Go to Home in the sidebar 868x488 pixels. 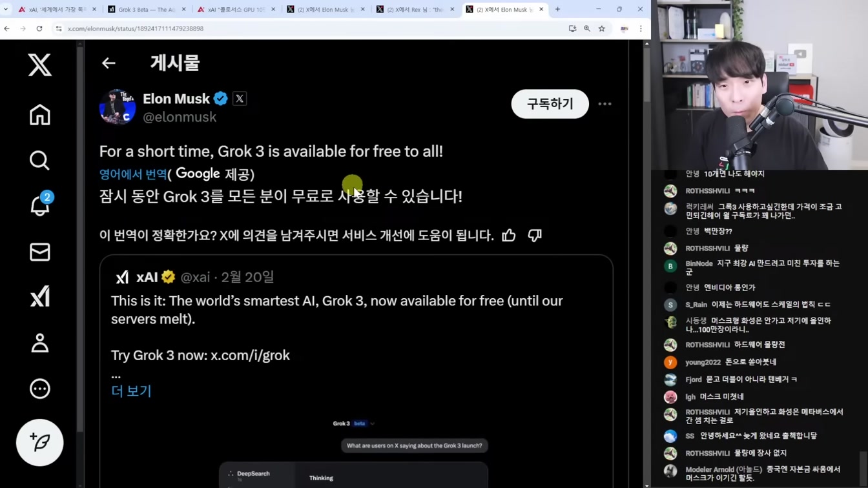(39, 115)
